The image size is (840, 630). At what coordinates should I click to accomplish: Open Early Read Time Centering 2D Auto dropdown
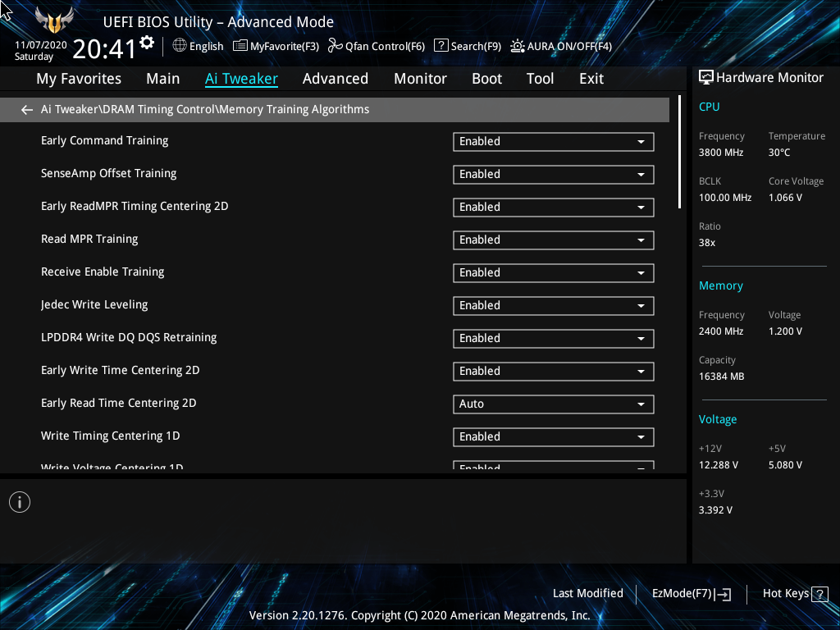[554, 404]
